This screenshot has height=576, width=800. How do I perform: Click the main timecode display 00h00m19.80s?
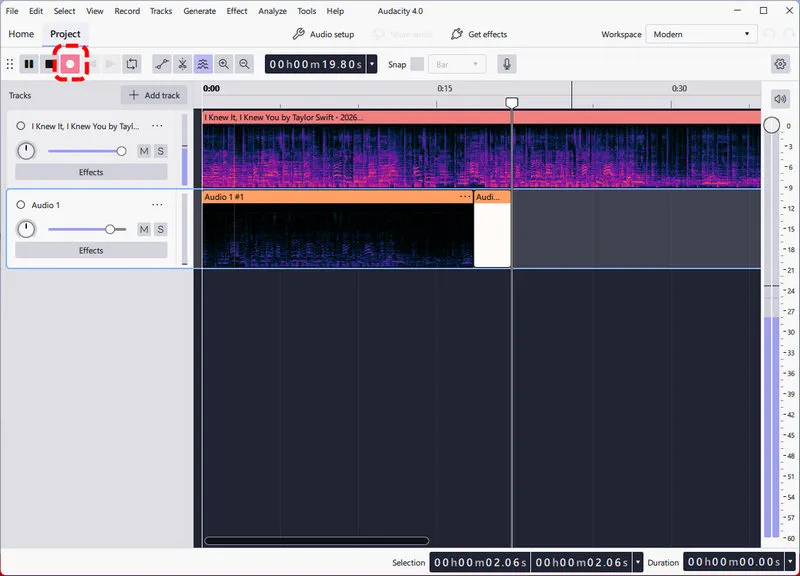[315, 64]
